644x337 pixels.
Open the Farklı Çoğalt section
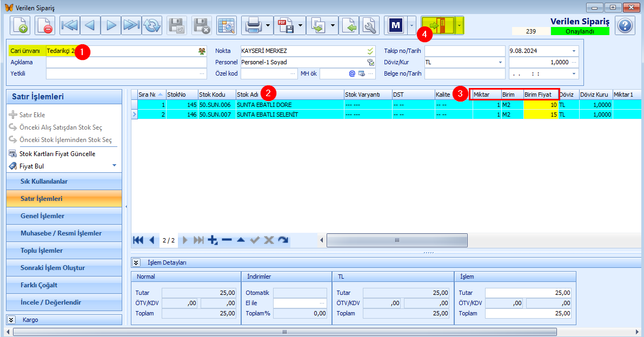point(64,285)
